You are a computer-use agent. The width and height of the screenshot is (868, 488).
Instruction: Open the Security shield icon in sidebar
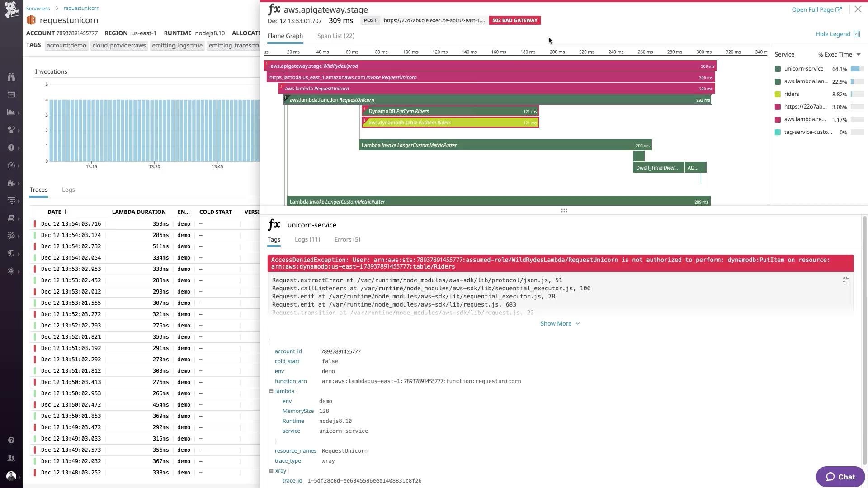[x=11, y=253]
